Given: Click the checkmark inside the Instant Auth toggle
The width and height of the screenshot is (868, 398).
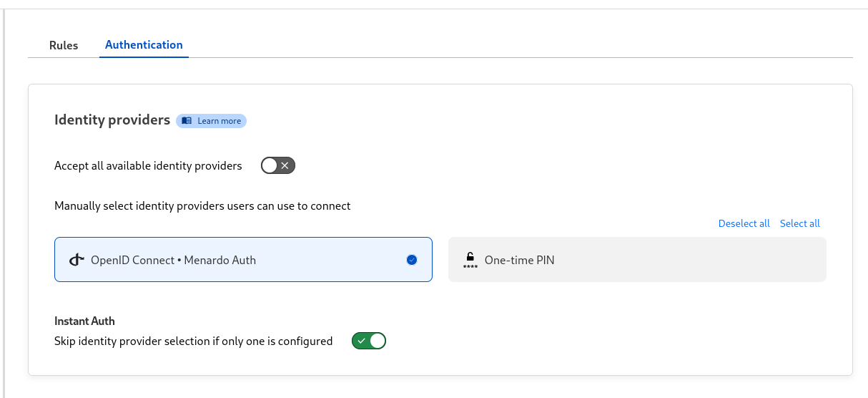Looking at the screenshot, I should tap(361, 341).
